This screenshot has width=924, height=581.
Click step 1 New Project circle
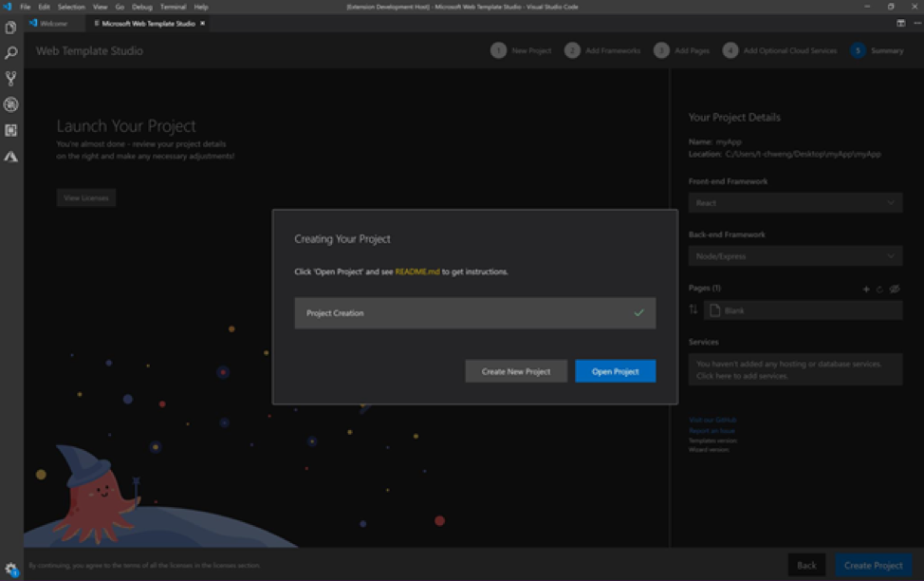tap(498, 50)
